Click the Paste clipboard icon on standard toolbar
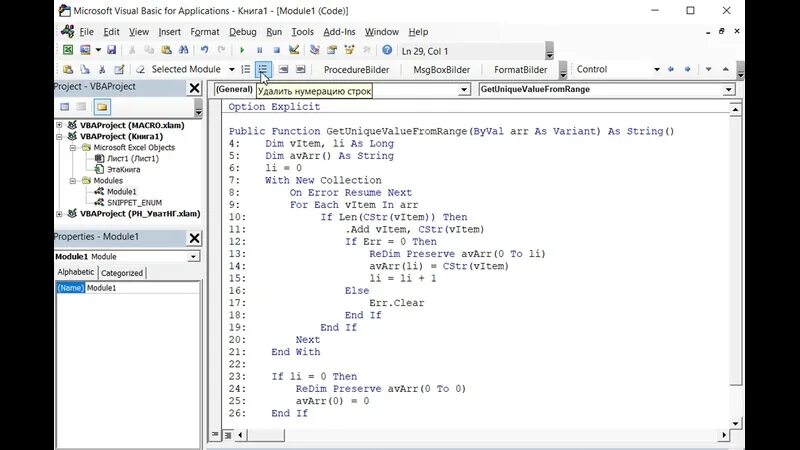The height and width of the screenshot is (450, 800). pyautogui.click(x=166, y=50)
